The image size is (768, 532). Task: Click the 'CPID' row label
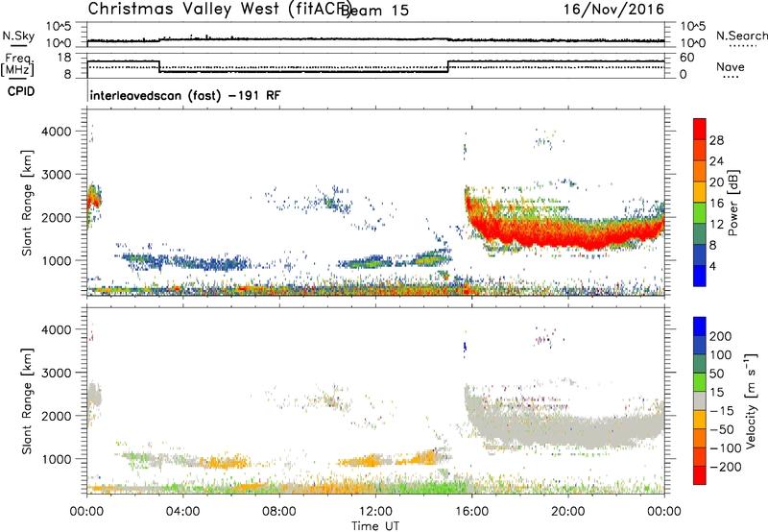[21, 91]
